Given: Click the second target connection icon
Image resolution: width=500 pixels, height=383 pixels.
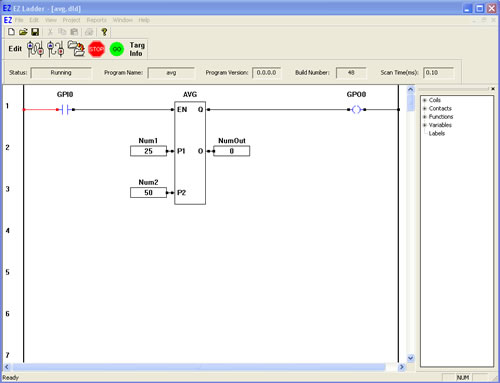Looking at the screenshot, I should 55,49.
